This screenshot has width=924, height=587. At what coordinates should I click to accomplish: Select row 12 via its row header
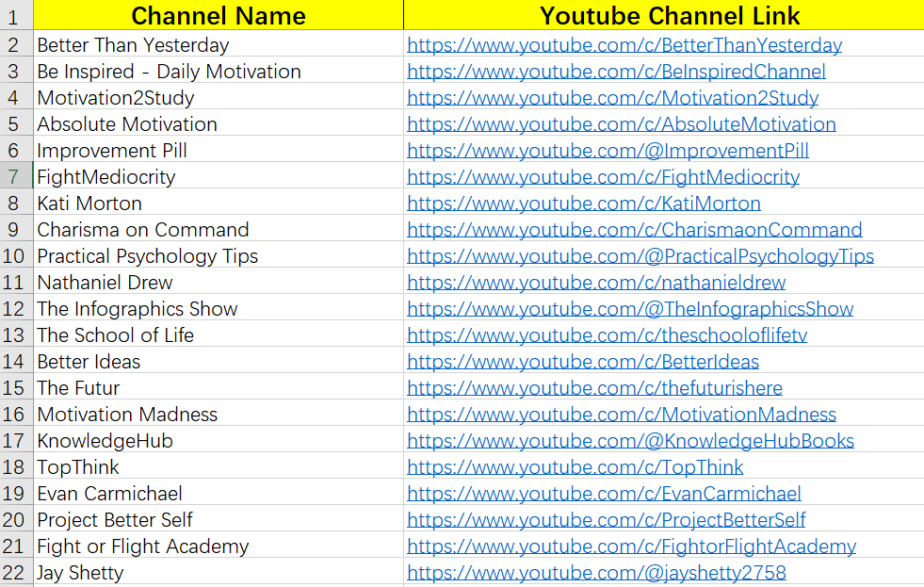pos(17,308)
